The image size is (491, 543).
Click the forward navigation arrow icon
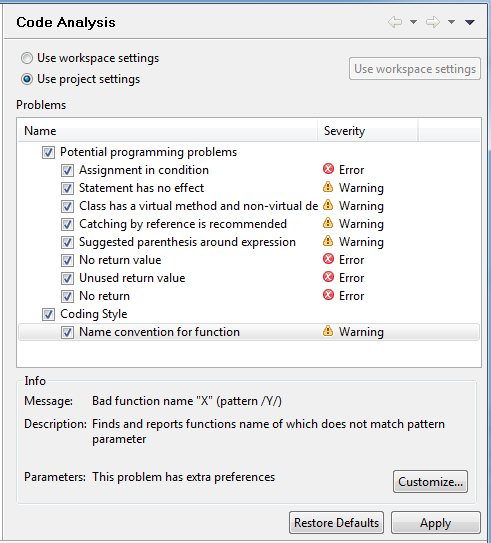tap(433, 22)
